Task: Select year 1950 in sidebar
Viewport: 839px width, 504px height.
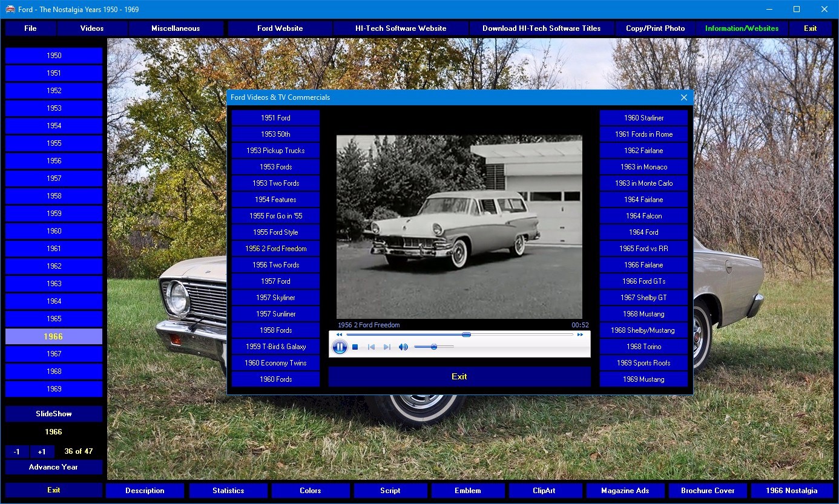Action: tap(54, 56)
